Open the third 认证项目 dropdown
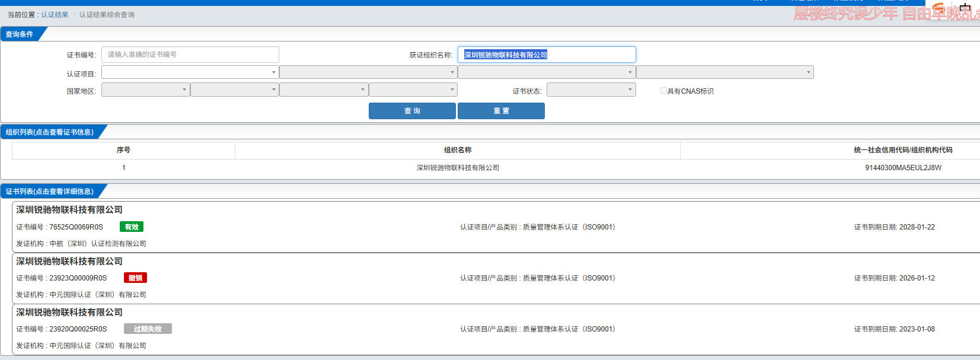Viewport: 980px width, 360px height. [547, 72]
